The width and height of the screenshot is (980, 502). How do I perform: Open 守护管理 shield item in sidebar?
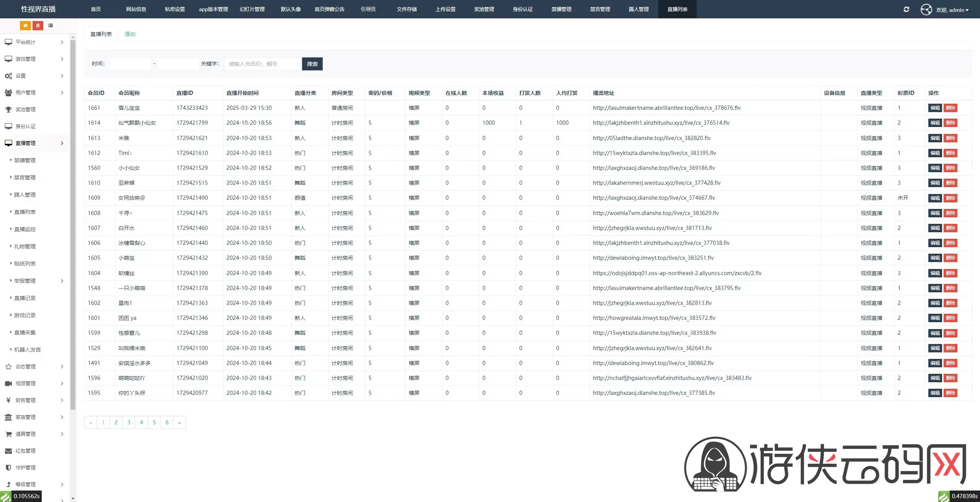pyautogui.click(x=25, y=468)
